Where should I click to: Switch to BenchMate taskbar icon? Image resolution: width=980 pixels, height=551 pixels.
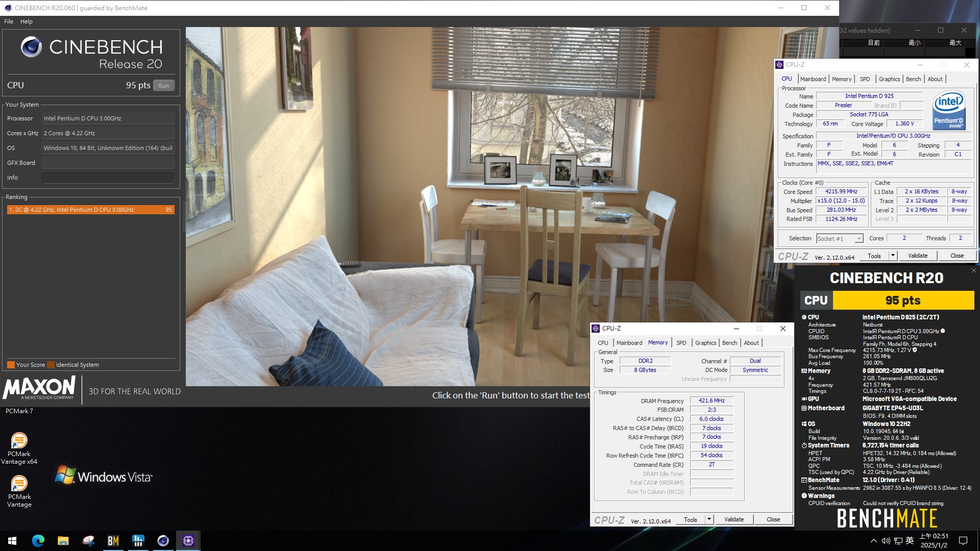(113, 541)
